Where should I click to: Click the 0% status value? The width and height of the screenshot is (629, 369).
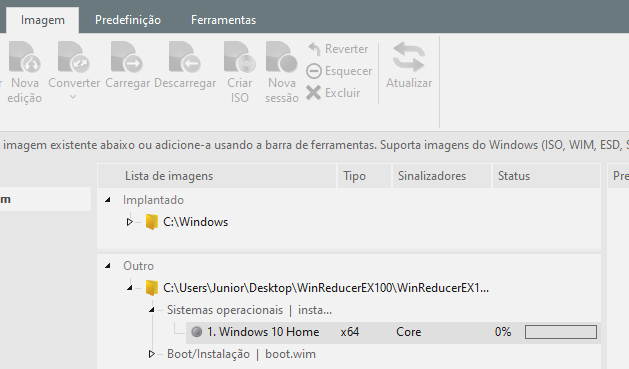pos(503,332)
